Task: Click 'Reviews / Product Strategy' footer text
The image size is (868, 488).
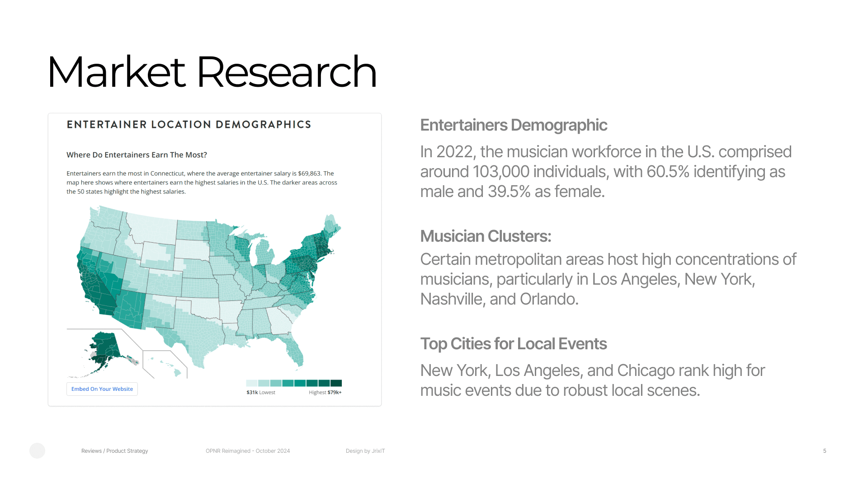Action: pyautogui.click(x=115, y=451)
